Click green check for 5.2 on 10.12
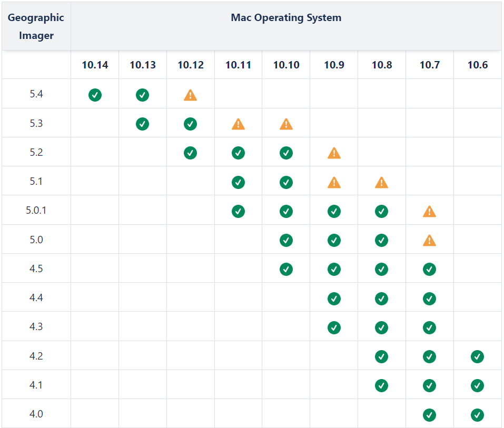Screen dimensions: 504x428 click(191, 153)
